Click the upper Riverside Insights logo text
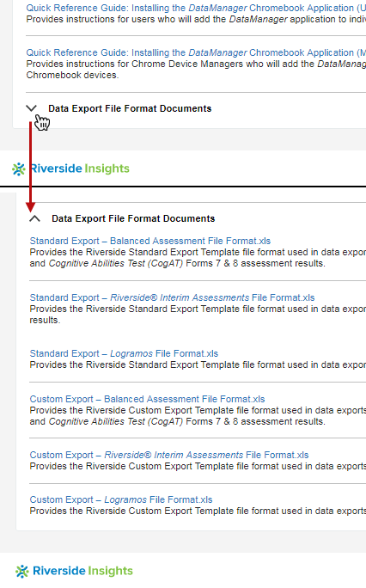 80,168
